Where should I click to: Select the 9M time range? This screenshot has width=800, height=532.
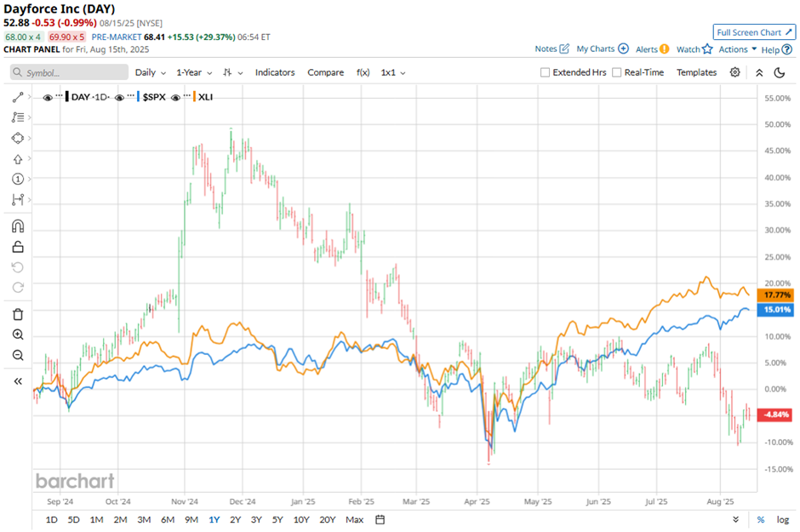tap(191, 520)
